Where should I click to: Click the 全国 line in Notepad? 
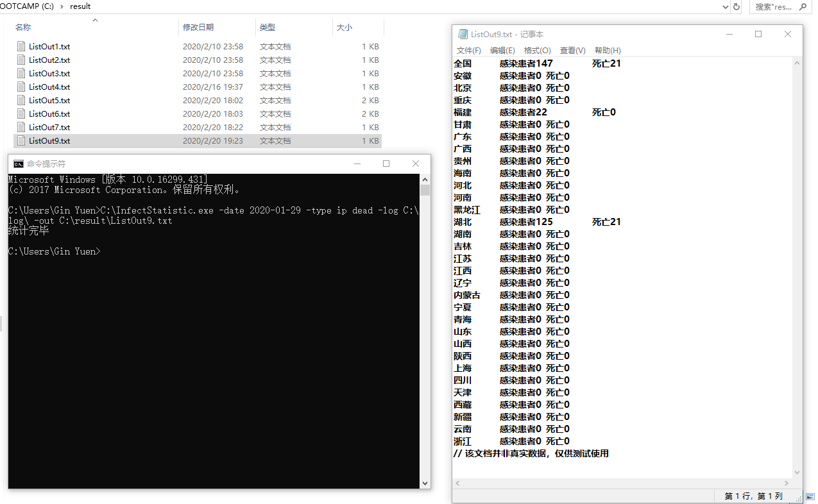click(x=537, y=63)
